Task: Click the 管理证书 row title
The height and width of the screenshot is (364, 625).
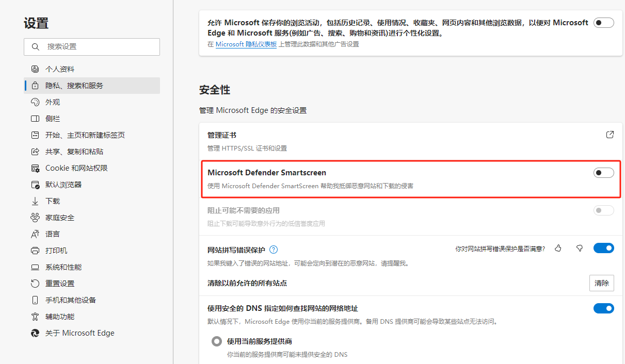Action: click(222, 135)
